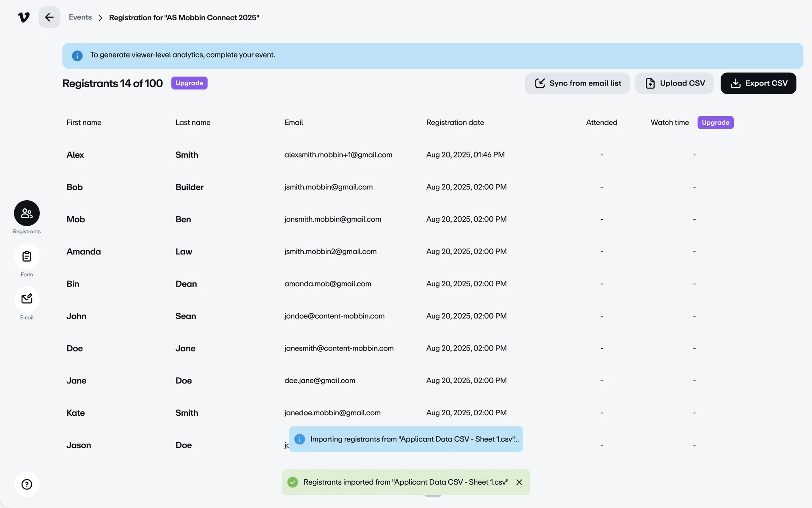Open the Email sidebar section
812x508 pixels.
[x=27, y=299]
